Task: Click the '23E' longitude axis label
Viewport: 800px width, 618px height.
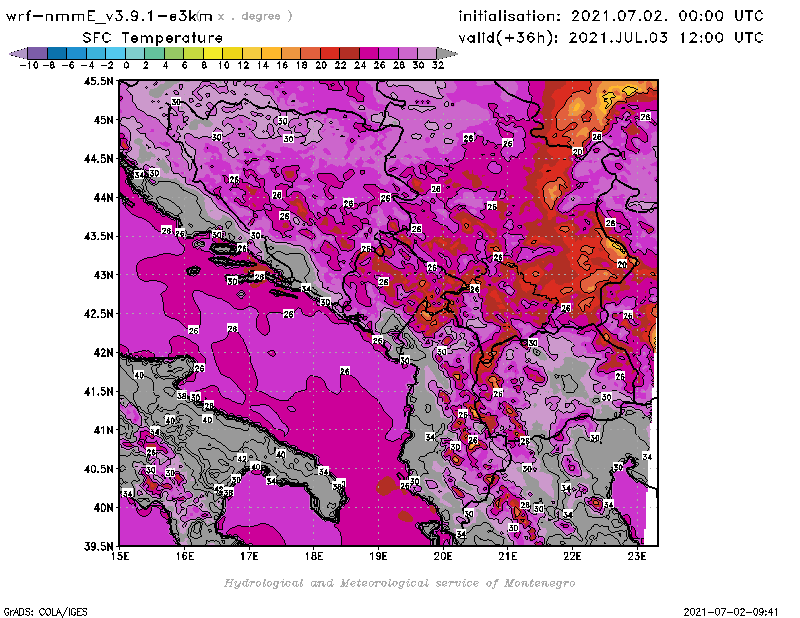Action: (637, 556)
